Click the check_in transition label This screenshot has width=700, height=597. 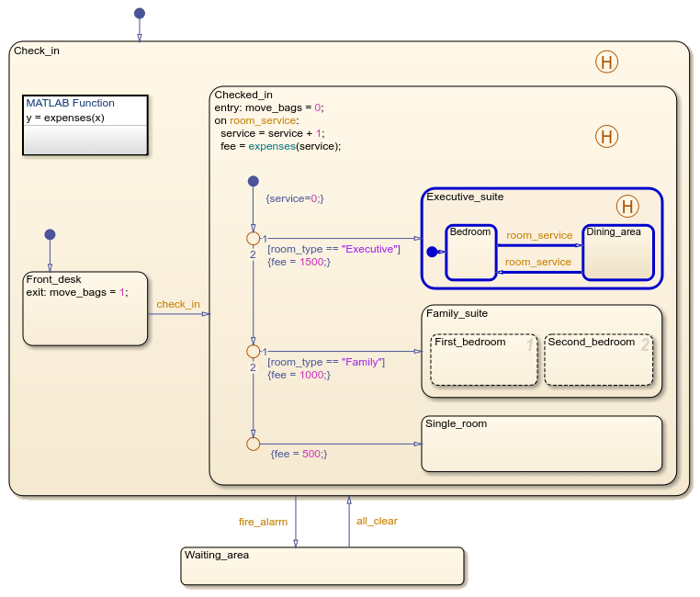[x=178, y=304]
